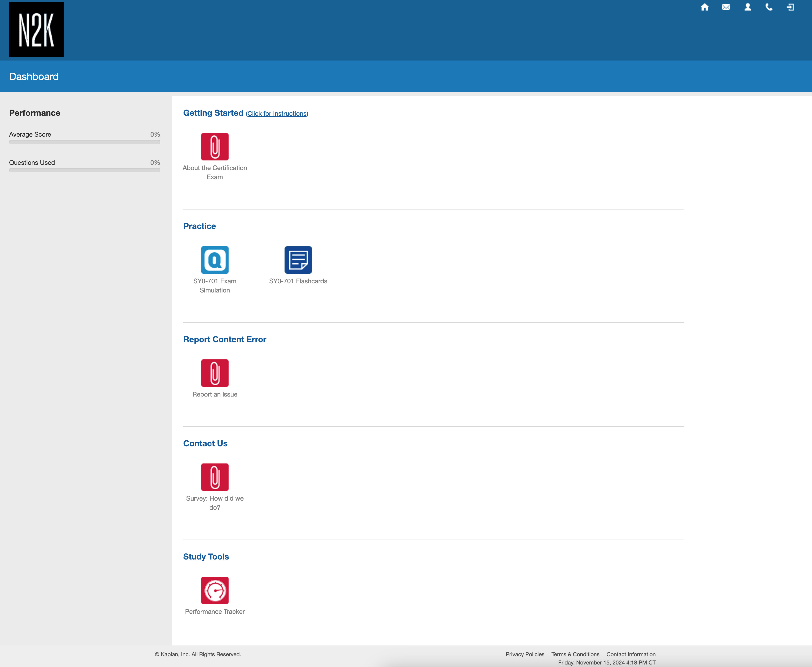Launch SY0-701 Exam Simulation icon
This screenshot has width=812, height=667.
(215, 260)
